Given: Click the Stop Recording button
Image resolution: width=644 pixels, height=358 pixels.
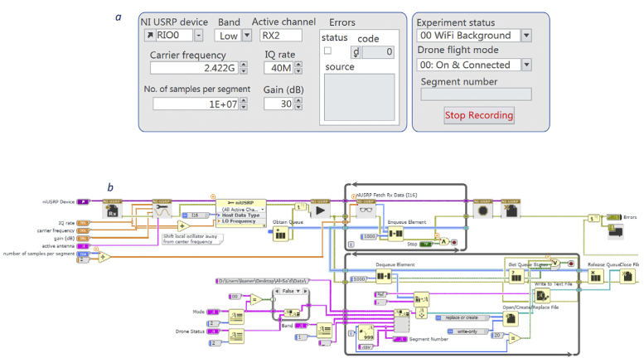Looking at the screenshot, I should coord(479,115).
